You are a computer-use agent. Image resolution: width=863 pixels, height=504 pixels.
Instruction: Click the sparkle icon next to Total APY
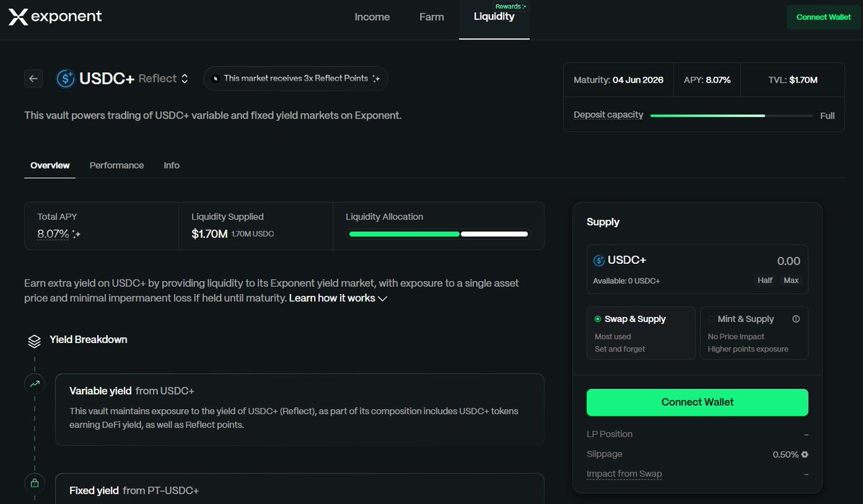click(77, 234)
